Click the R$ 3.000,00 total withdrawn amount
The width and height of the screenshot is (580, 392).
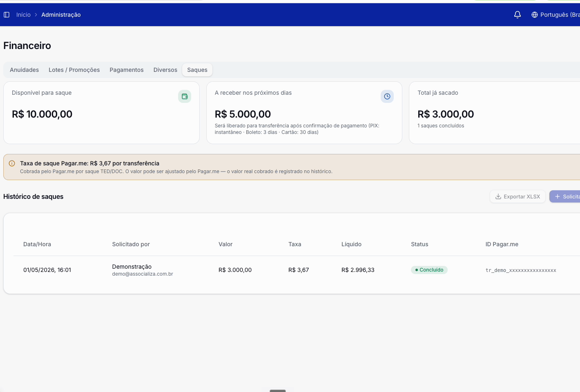[446, 114]
